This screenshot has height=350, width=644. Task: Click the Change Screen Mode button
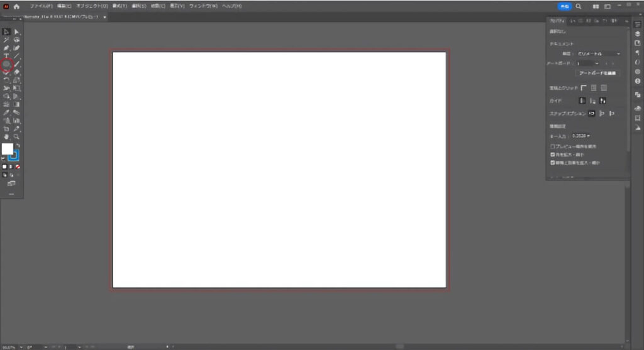11,183
